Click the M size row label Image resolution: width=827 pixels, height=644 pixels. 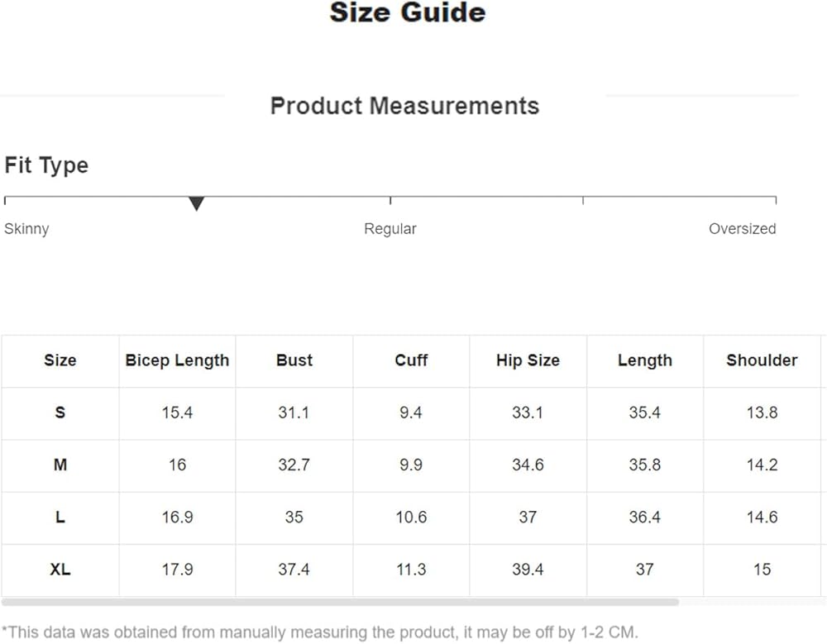pos(60,465)
